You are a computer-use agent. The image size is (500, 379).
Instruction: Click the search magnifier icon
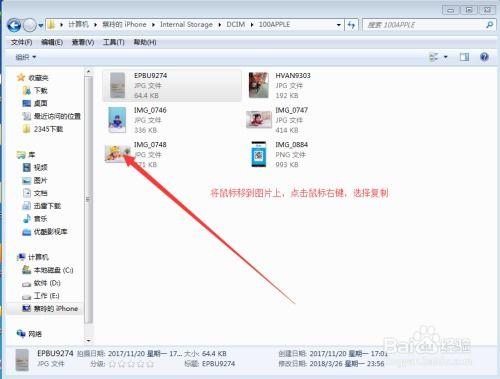point(489,25)
